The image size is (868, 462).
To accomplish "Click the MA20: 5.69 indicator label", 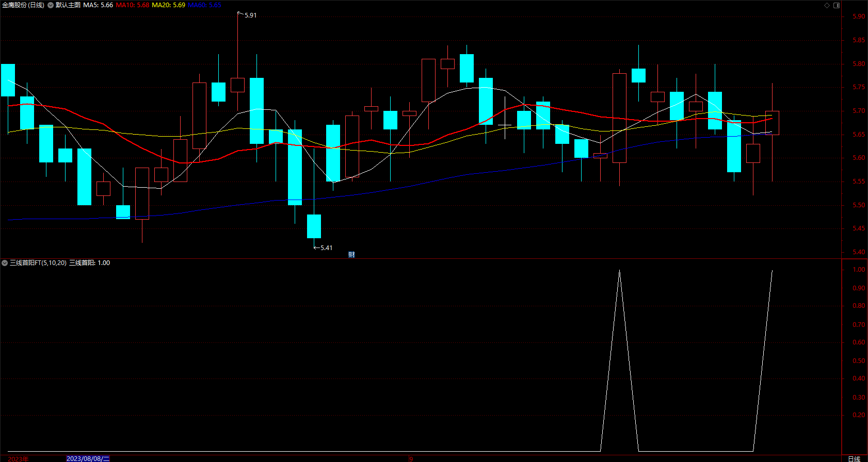I will [168, 5].
